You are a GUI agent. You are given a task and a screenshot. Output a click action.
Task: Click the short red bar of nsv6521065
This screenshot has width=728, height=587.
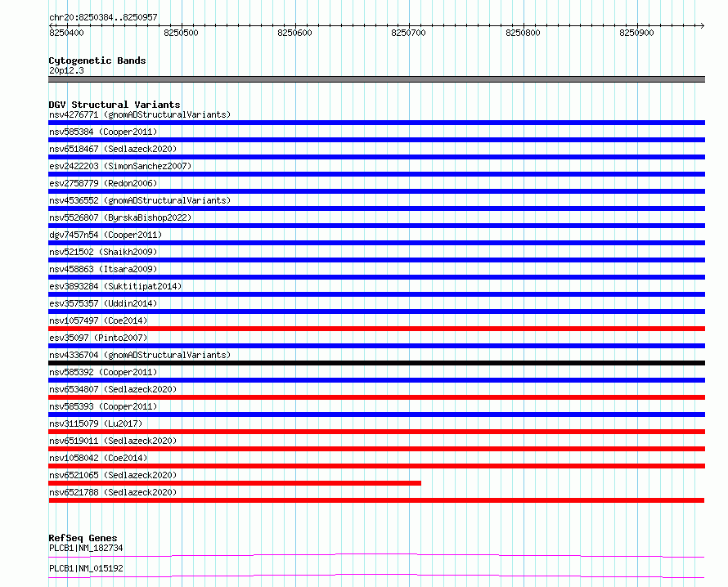pos(235,483)
